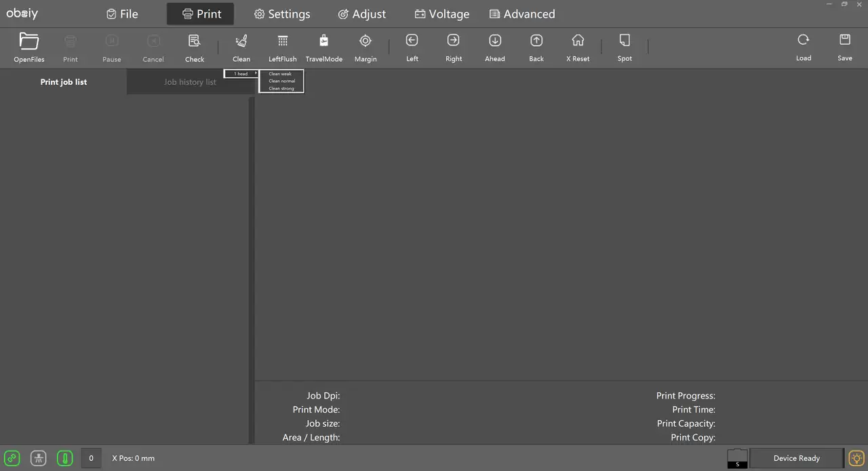The width and height of the screenshot is (868, 471).
Task: Click the Clean broom icon
Action: 241,41
